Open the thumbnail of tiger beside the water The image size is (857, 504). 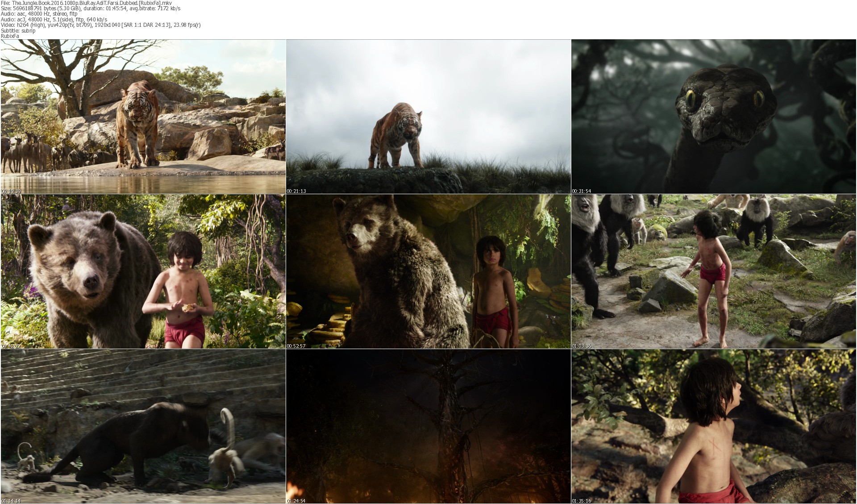[x=143, y=117]
